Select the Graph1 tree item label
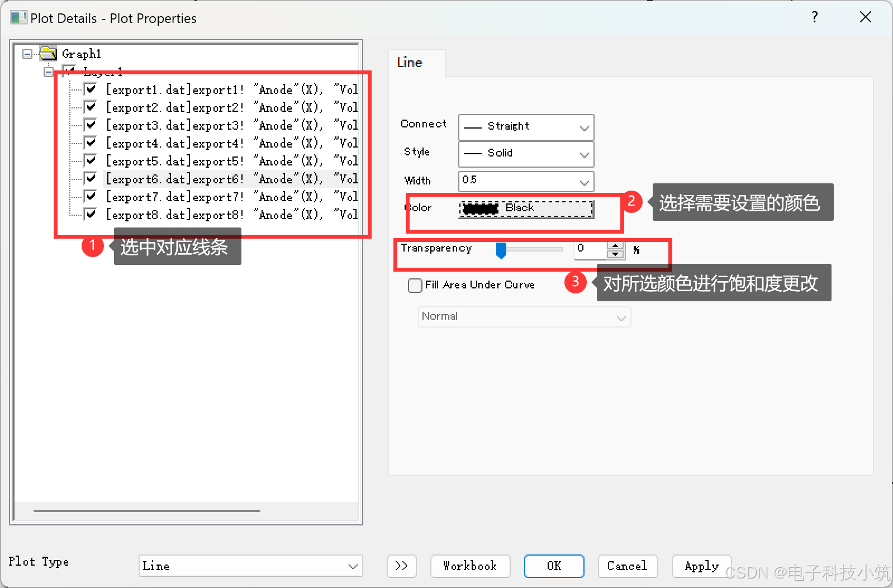The image size is (893, 588). (x=82, y=54)
